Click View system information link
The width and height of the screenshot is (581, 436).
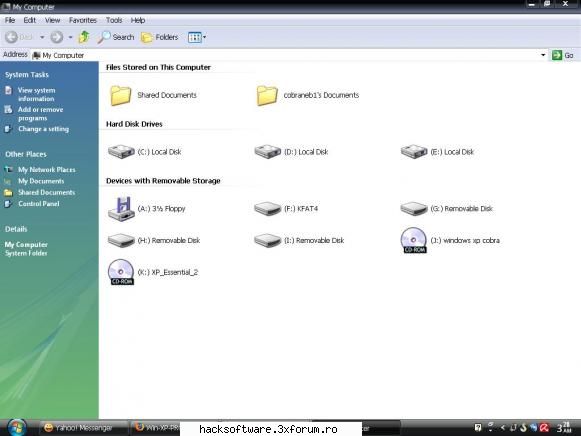[x=36, y=94]
